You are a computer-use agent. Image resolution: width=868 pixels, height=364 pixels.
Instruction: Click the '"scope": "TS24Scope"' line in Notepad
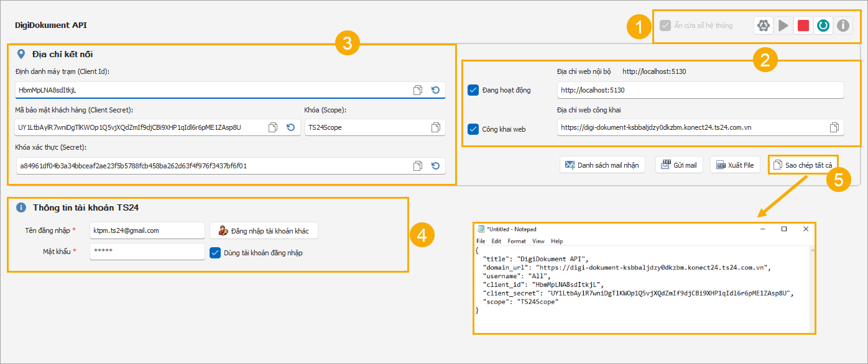521,301
